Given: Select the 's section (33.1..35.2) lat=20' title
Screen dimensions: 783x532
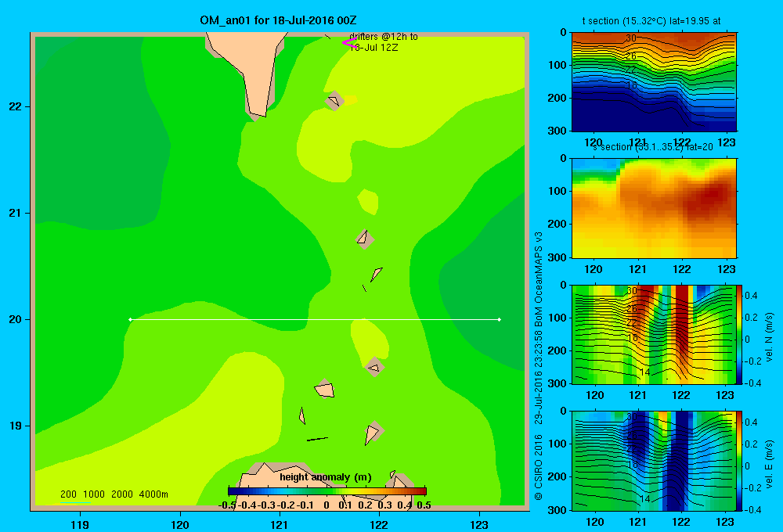Looking at the screenshot, I should 653,147.
